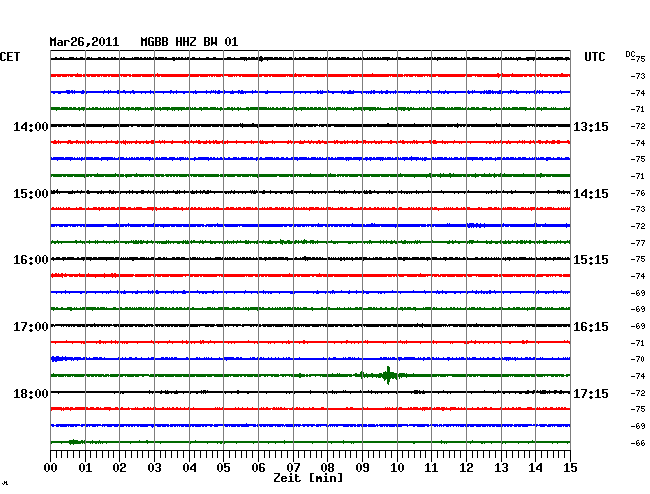Click minute label "02" on the time axis
This screenshot has width=650, height=494.
119,468
